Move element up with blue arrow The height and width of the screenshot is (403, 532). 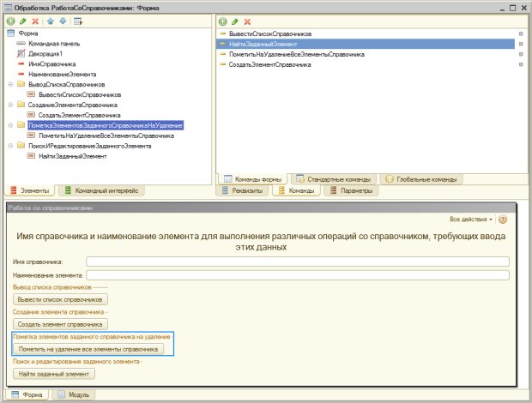[50, 19]
